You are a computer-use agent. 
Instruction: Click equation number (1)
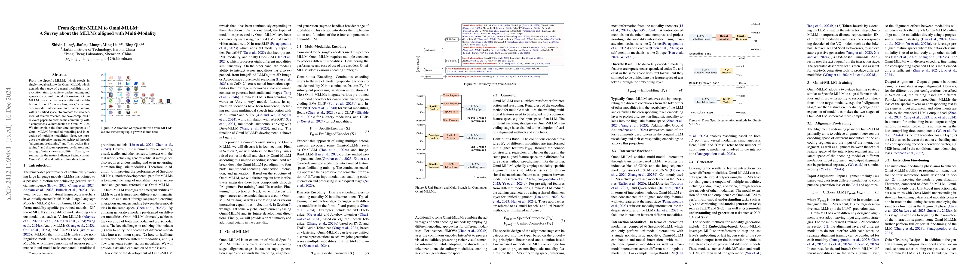pos(367,131)
